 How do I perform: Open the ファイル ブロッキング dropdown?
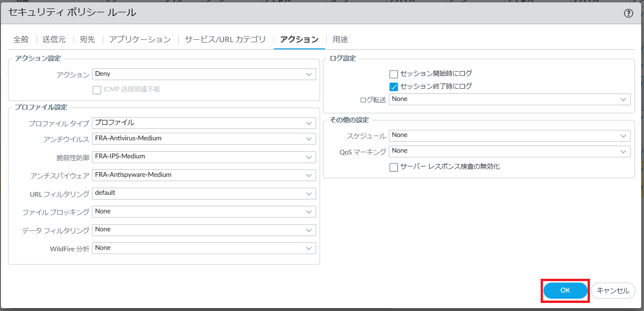point(309,212)
